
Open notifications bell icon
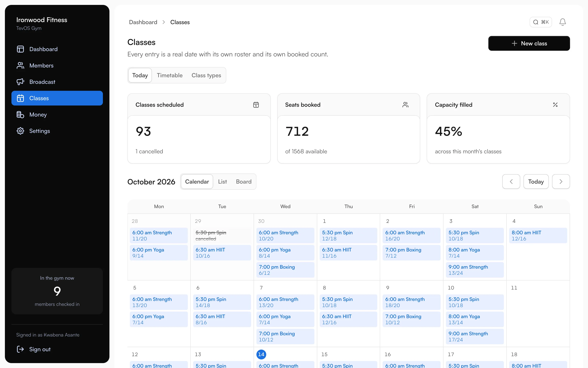pyautogui.click(x=562, y=22)
